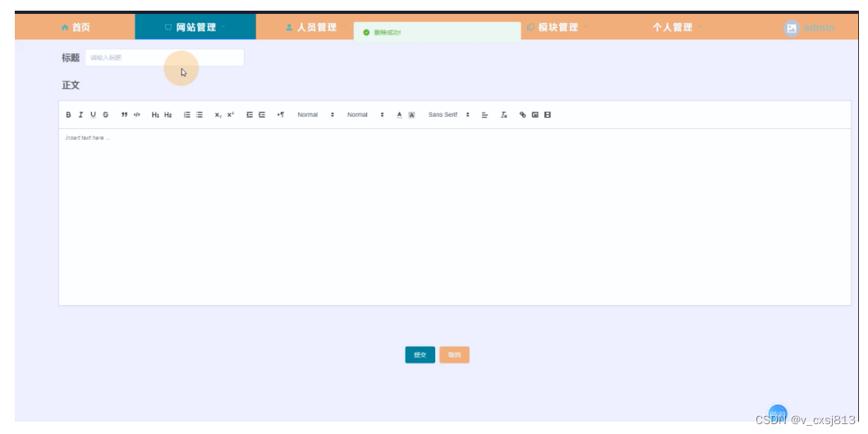Open the text color picker

[x=399, y=115]
